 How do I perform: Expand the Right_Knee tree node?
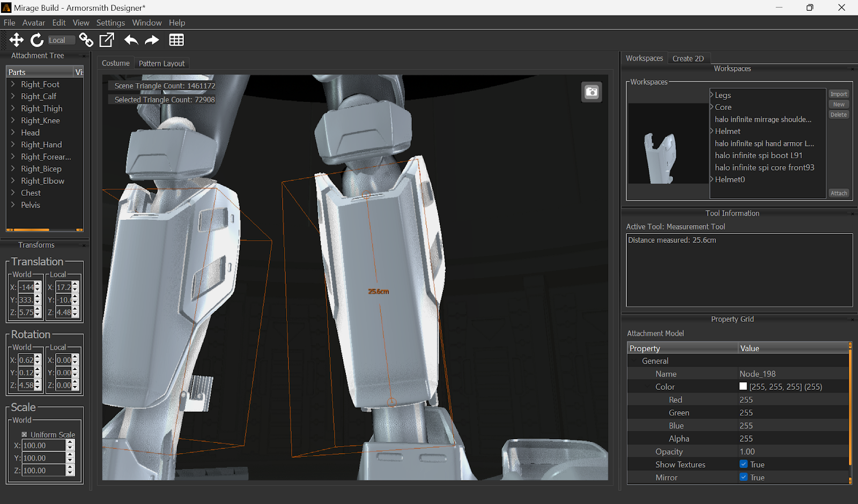tap(13, 120)
